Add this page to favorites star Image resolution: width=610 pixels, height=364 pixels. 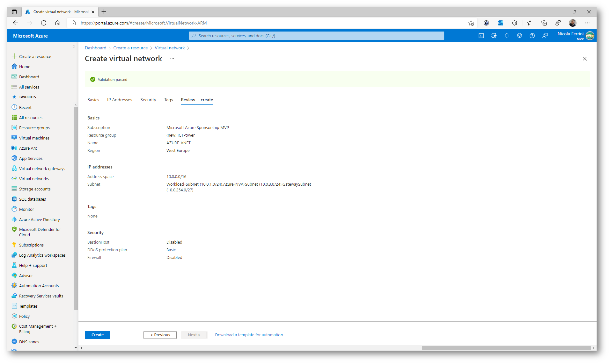coord(471,23)
